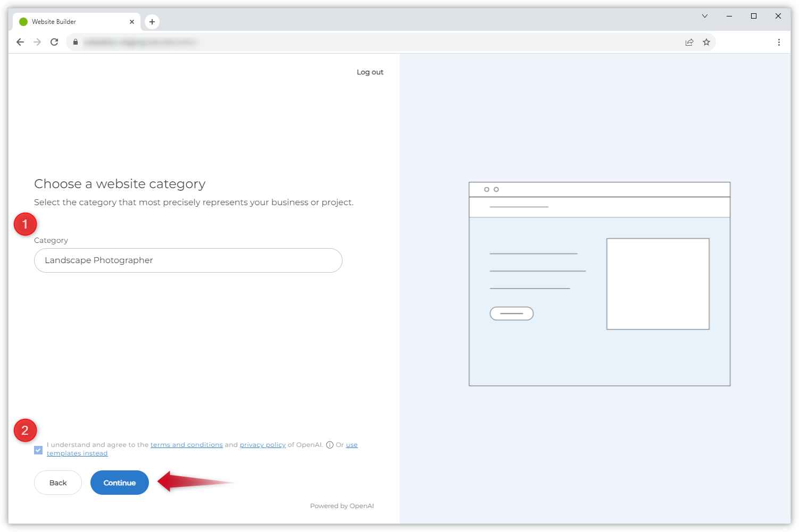The height and width of the screenshot is (532, 799).
Task: Click the browser back arrow icon
Action: 20,42
